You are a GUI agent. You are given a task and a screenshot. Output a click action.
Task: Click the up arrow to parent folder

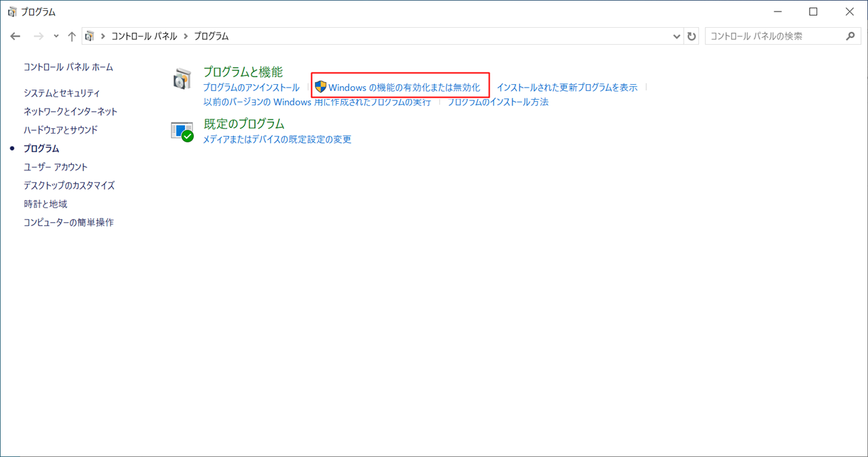pyautogui.click(x=72, y=37)
